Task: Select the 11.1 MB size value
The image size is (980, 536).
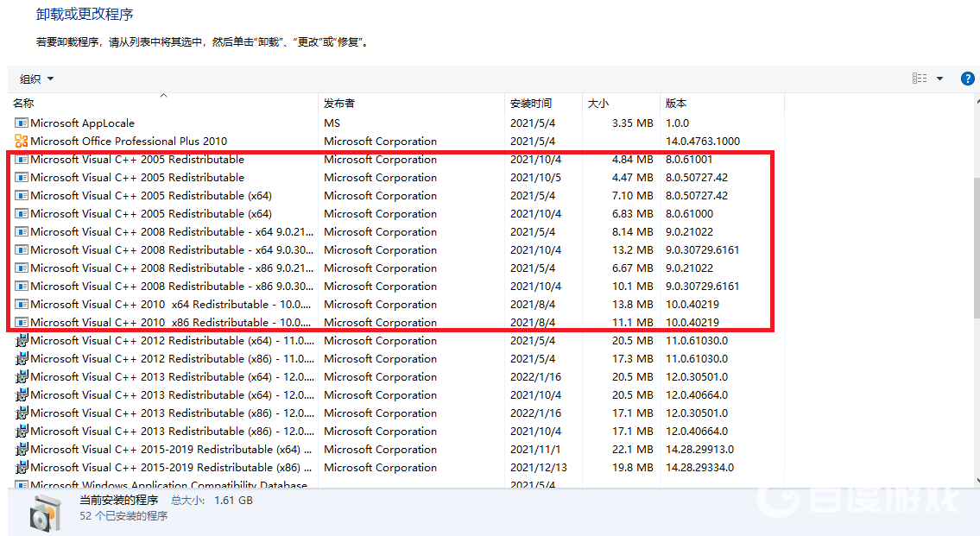Action: [633, 322]
